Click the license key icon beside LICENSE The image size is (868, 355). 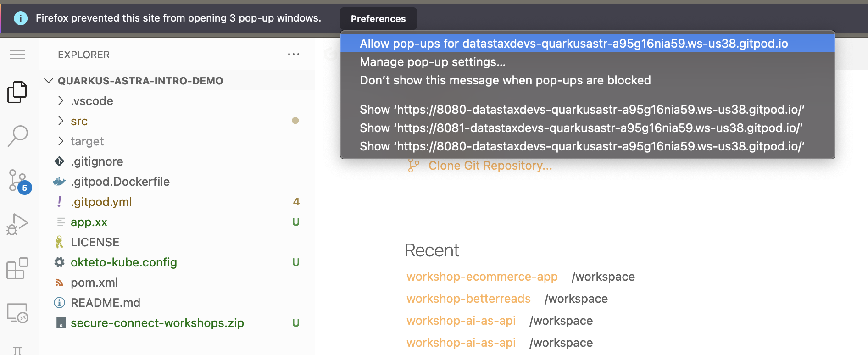point(59,242)
